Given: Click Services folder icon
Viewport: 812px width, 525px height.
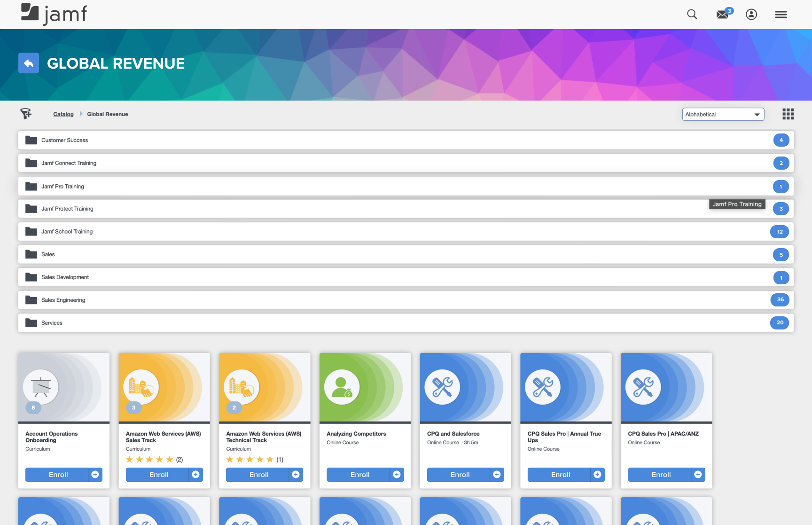Looking at the screenshot, I should (x=31, y=322).
